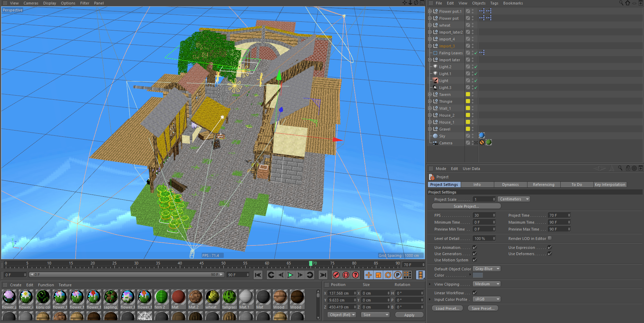644x323 pixels.
Task: Click Save Preset... button
Action: [x=483, y=308]
